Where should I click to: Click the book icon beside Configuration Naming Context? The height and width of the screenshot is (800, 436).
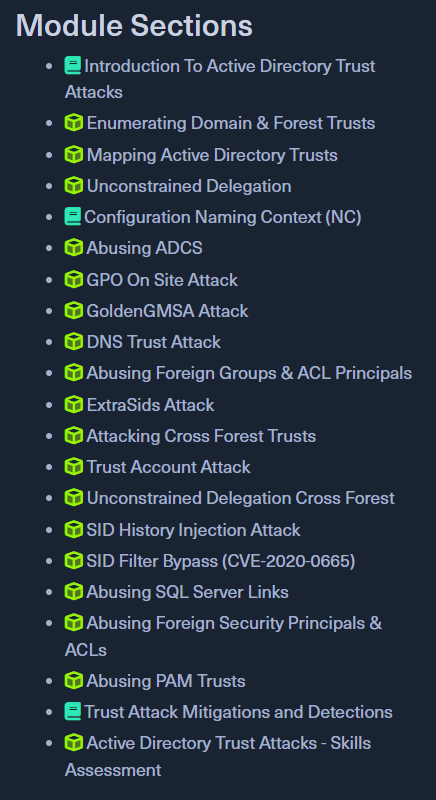(x=73, y=217)
